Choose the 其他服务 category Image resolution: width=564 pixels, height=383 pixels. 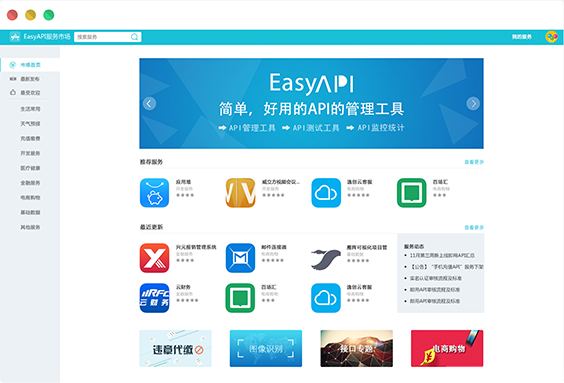tap(30, 227)
